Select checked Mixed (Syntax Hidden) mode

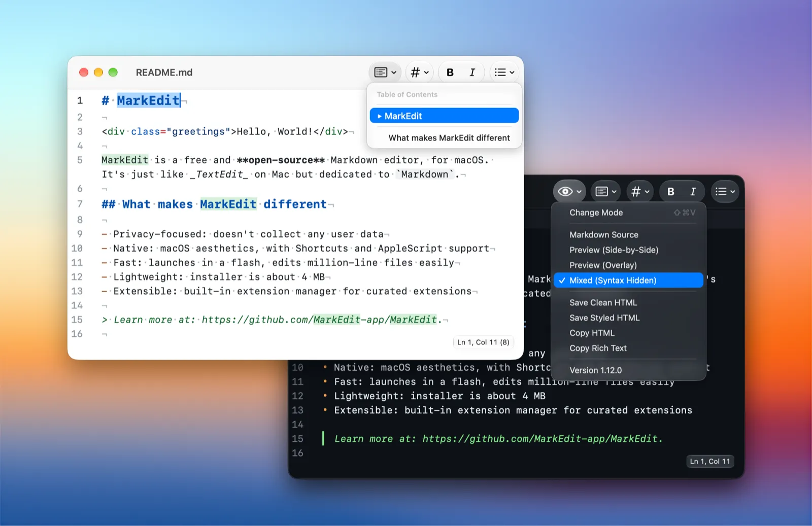(628, 280)
